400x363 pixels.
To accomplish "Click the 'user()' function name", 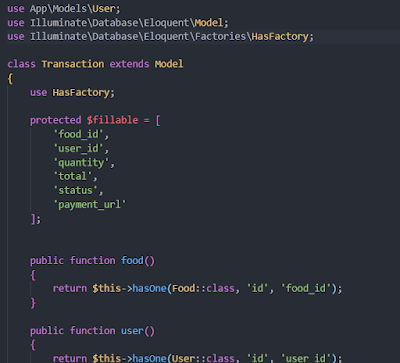I will (x=138, y=331).
